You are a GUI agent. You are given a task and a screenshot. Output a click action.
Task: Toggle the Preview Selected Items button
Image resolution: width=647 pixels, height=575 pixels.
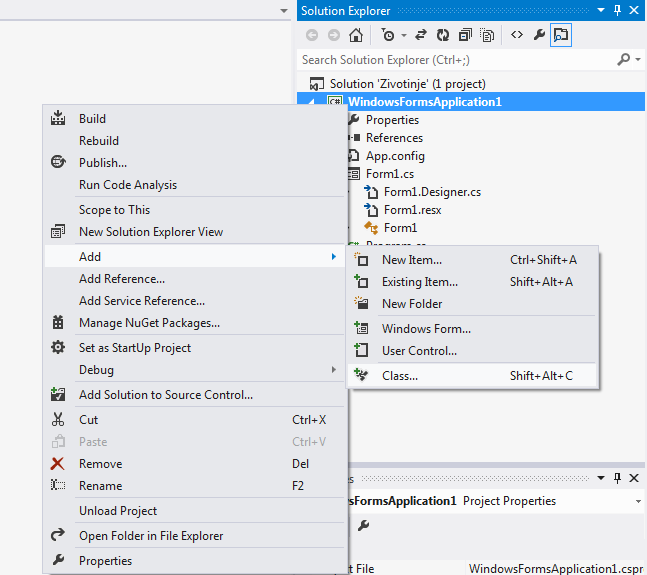[561, 35]
